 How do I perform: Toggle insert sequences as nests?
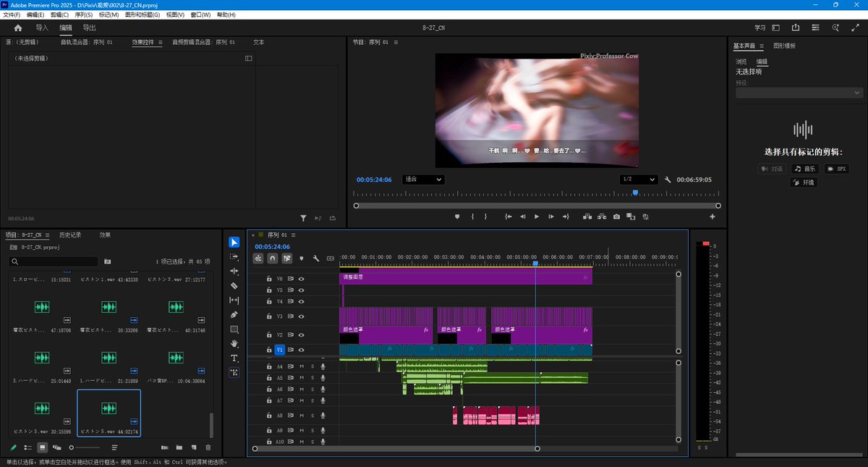pyautogui.click(x=258, y=258)
